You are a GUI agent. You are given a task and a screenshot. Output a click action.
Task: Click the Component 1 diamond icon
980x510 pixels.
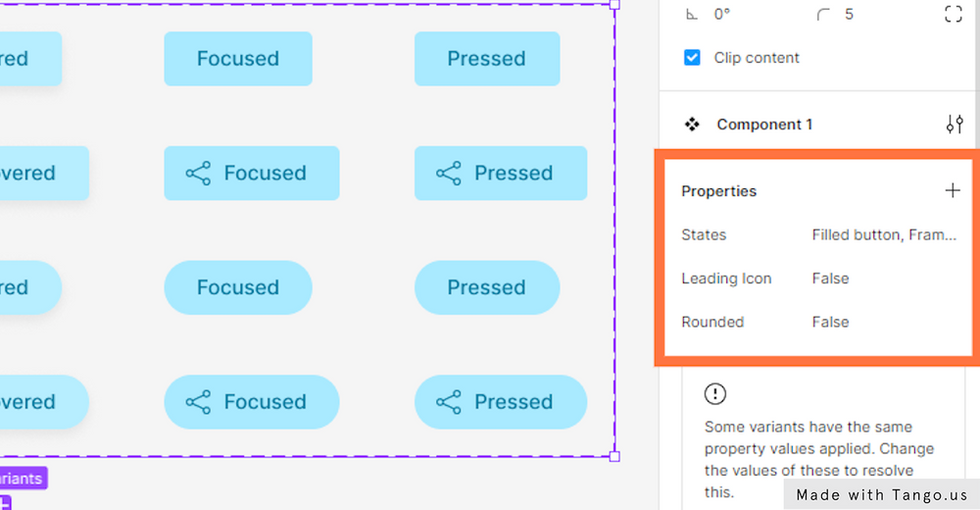(x=692, y=125)
